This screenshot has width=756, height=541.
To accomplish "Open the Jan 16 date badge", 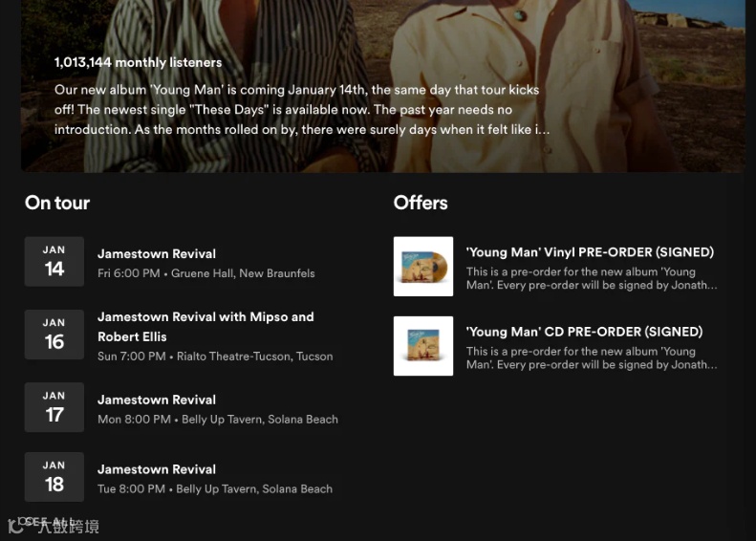I will 54,335.
